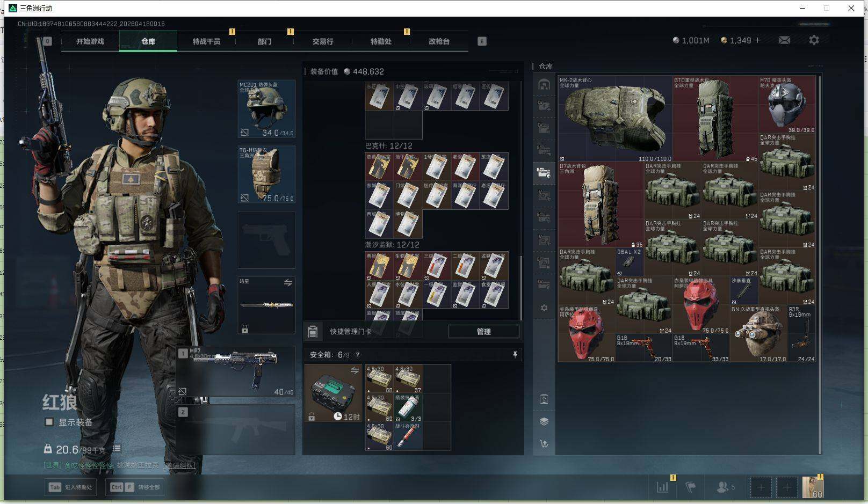Open the mail inbox envelope icon
The height and width of the screenshot is (504, 868).
click(x=784, y=40)
